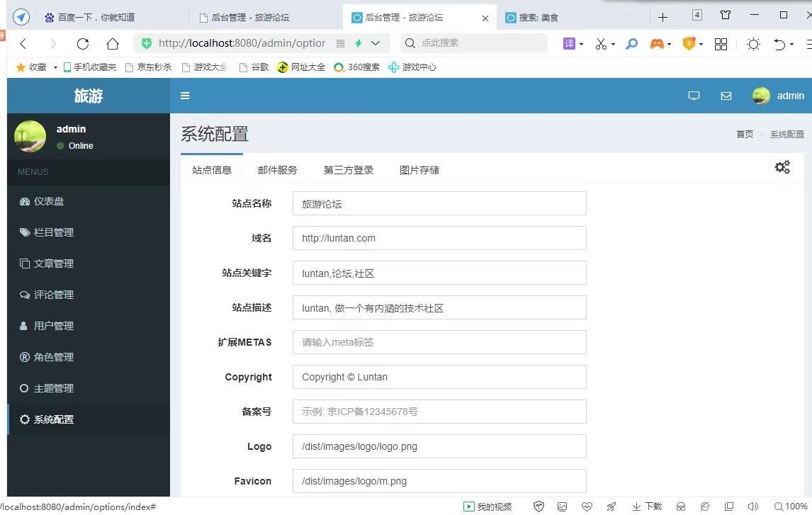Image resolution: width=812 pixels, height=515 pixels.
Task: Switch to the 邮件服务 tab
Action: (277, 170)
